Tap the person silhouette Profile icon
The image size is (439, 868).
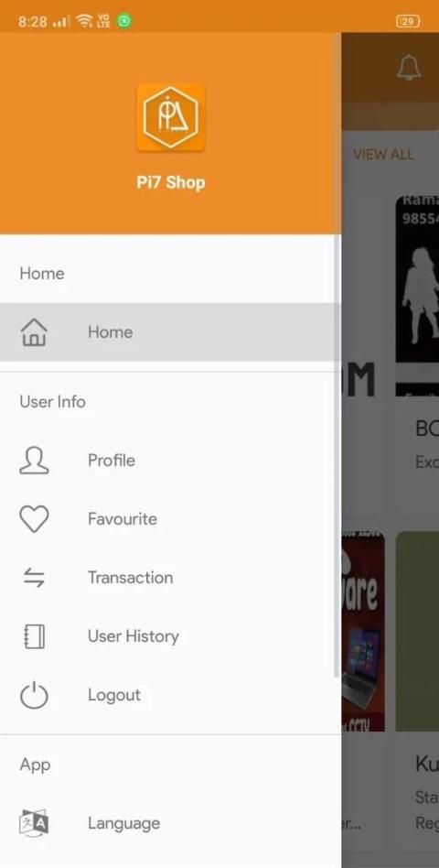(34, 461)
